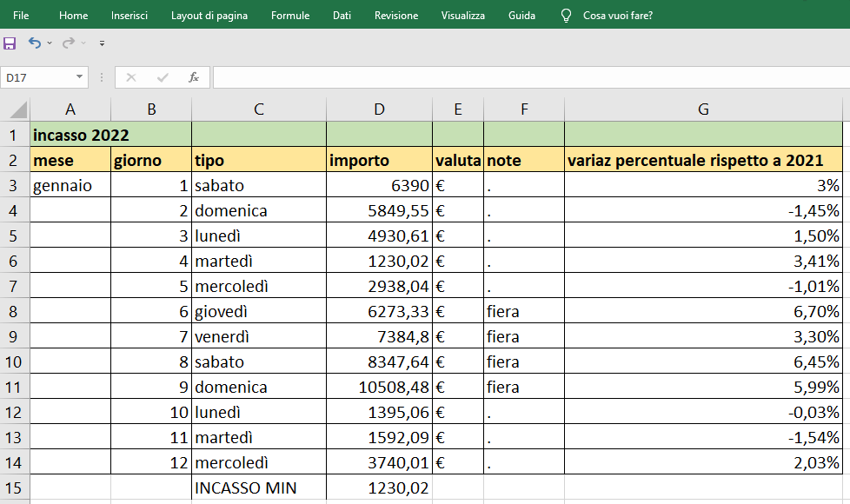Click the header cell 'valuta'
The image size is (850, 504).
[458, 160]
